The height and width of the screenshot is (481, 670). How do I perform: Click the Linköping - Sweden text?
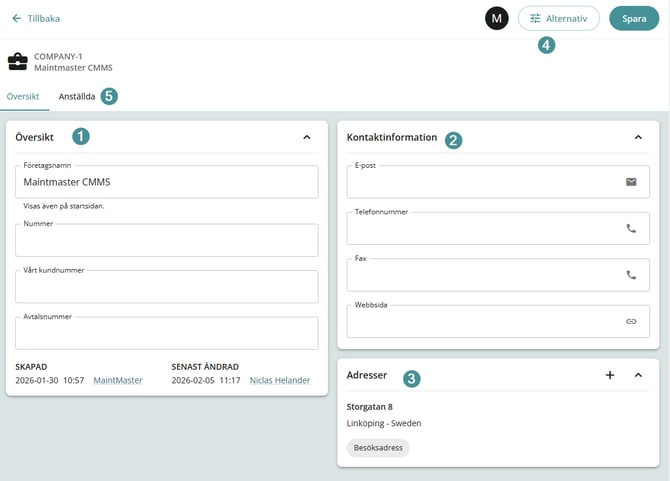click(384, 423)
